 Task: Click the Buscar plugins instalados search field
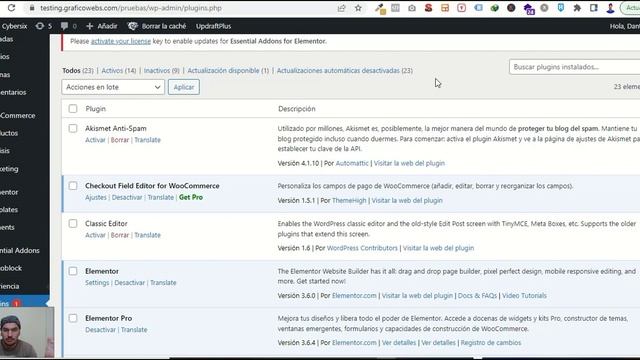[574, 67]
